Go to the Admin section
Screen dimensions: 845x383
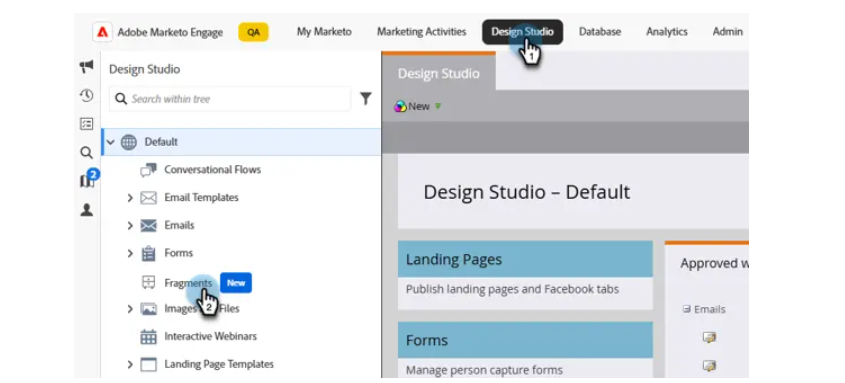pyautogui.click(x=728, y=32)
